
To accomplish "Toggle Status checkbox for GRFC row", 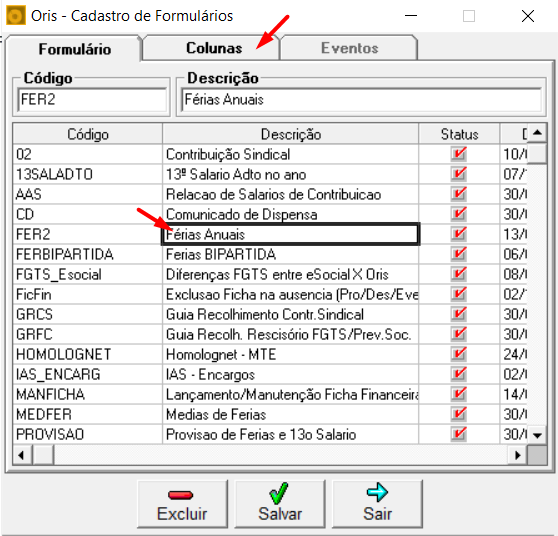I will 459,334.
